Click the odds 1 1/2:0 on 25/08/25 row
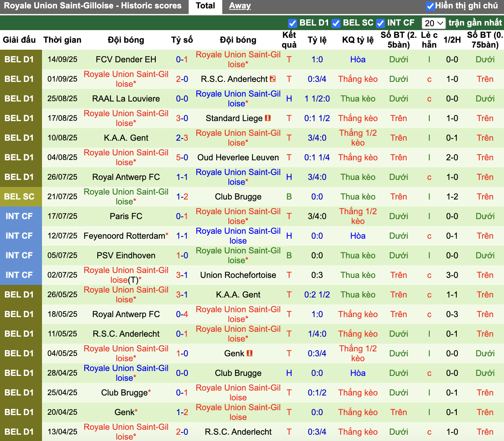 (x=317, y=99)
